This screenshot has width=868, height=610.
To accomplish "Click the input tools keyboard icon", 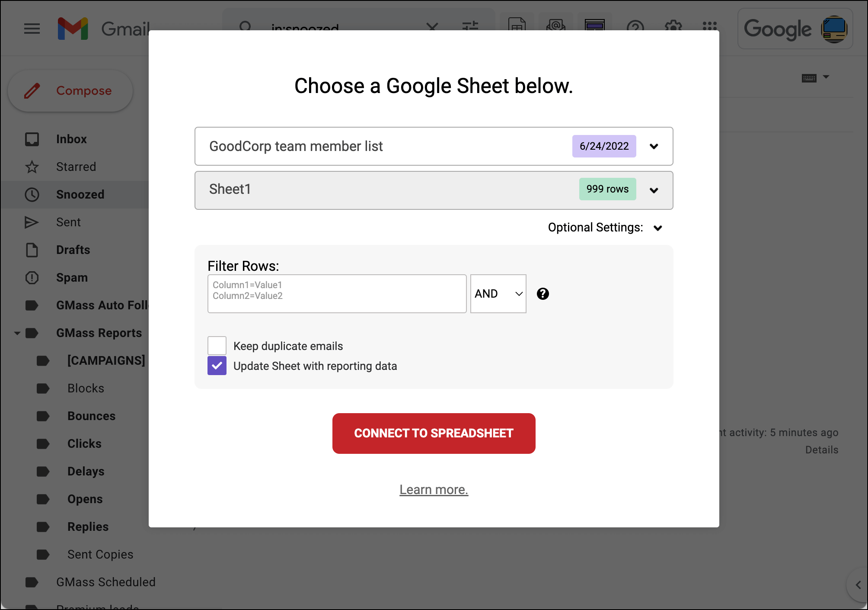I will click(809, 78).
